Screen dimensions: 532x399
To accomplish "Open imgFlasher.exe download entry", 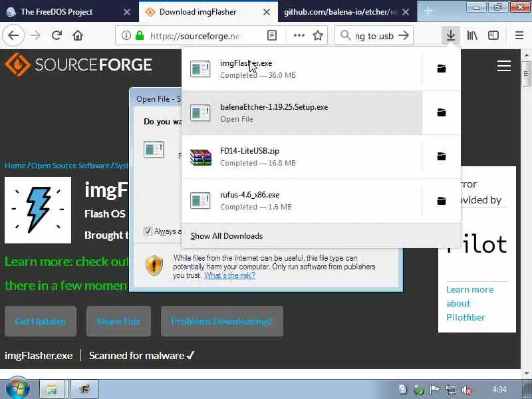I will (x=302, y=68).
